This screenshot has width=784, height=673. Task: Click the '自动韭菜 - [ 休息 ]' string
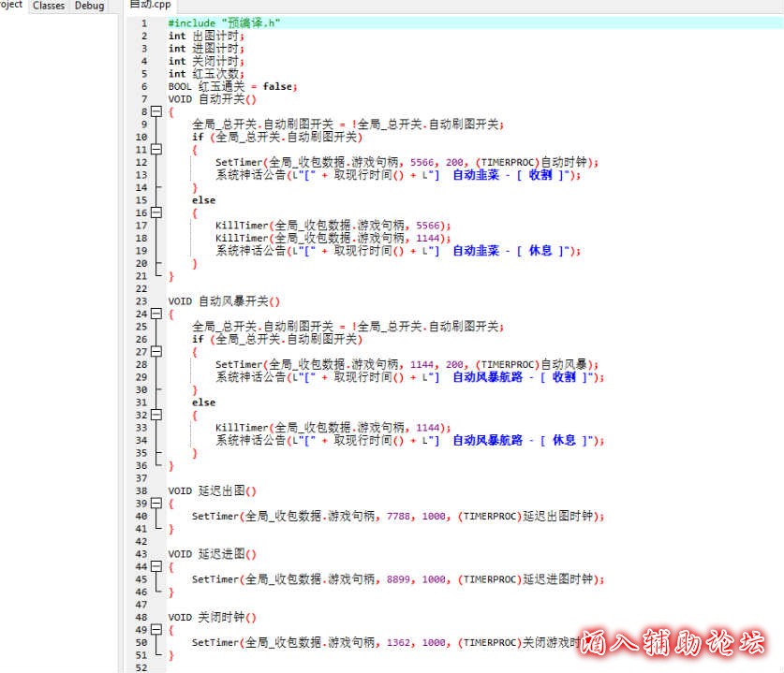coord(510,251)
